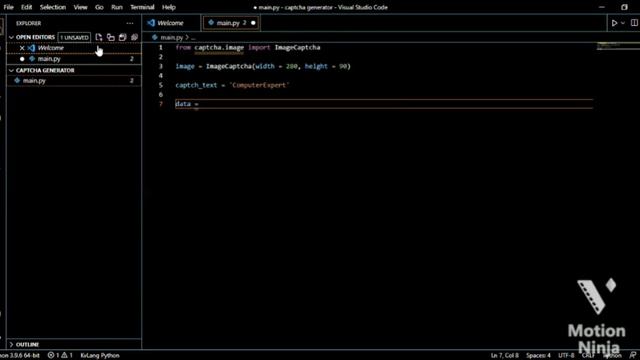
Task: Run the Python file with the play icon
Action: (x=614, y=23)
